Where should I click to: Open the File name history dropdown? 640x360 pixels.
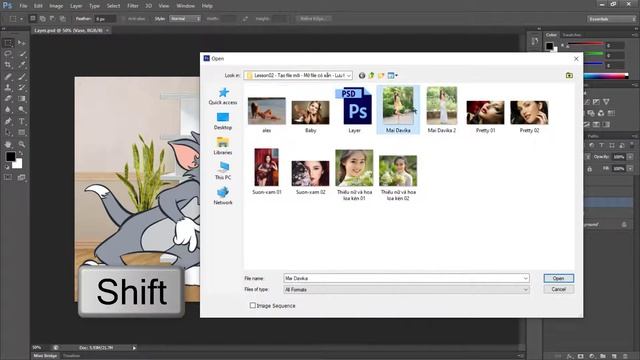pos(525,278)
